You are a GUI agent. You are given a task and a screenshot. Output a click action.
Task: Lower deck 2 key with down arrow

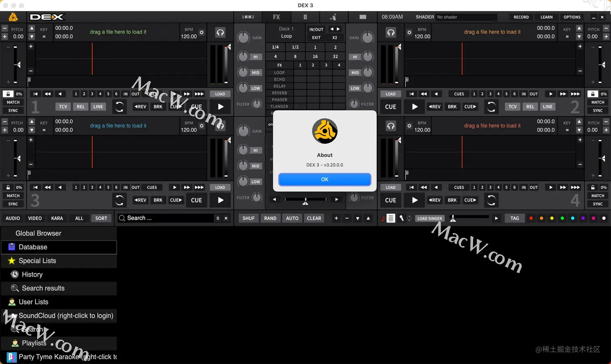pos(579,36)
